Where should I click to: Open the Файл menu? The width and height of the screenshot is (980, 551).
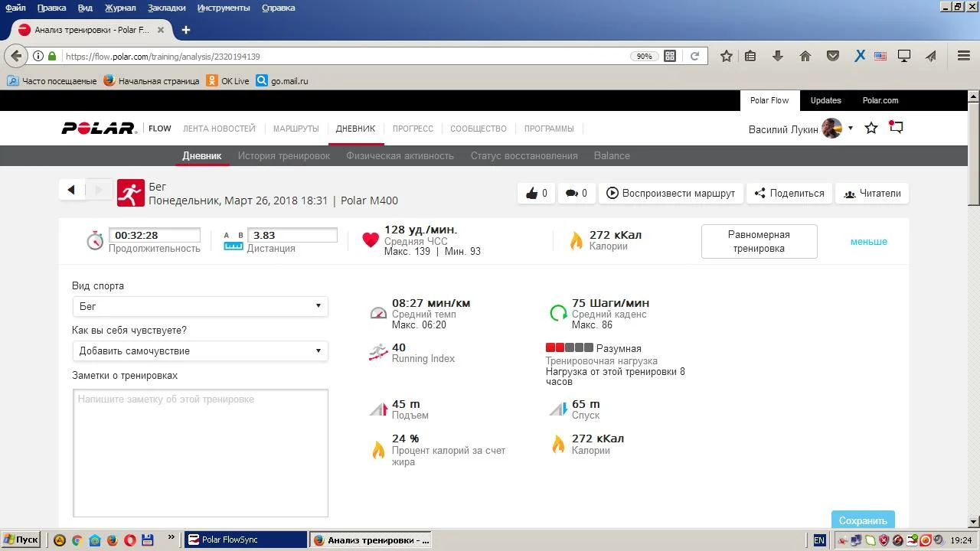(x=15, y=8)
